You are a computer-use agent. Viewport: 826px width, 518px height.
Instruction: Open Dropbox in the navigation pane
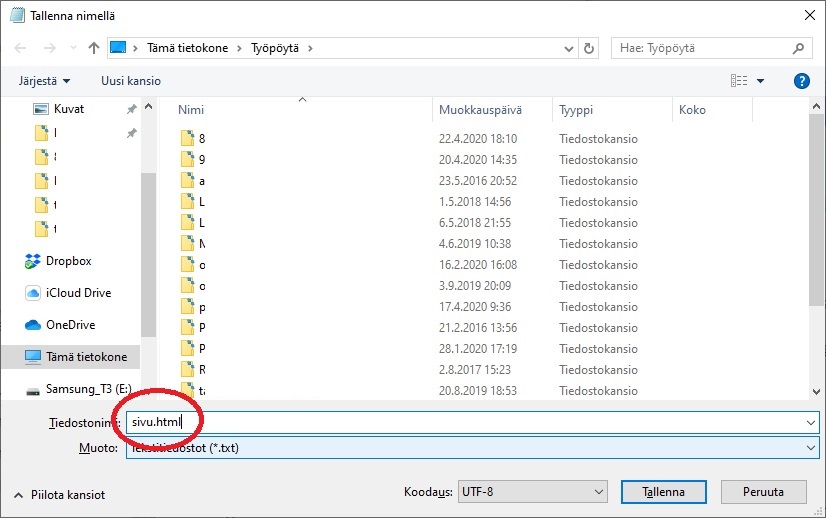point(68,261)
